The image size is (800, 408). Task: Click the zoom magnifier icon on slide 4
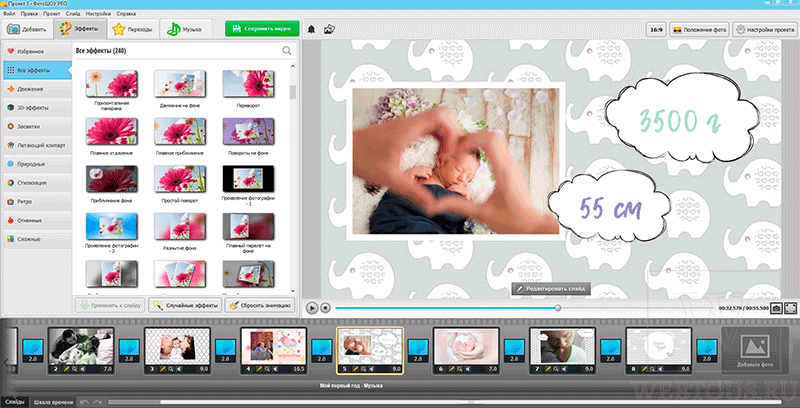pos(267,369)
